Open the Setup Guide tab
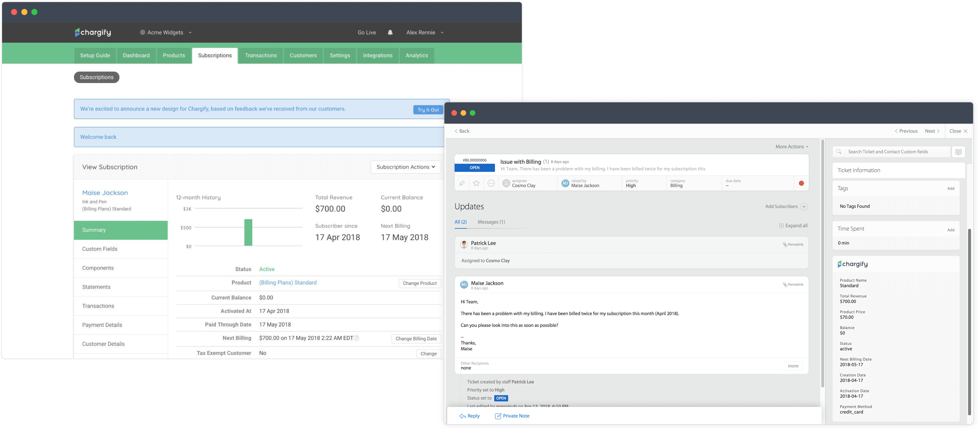This screenshot has width=980, height=431. pyautogui.click(x=95, y=55)
